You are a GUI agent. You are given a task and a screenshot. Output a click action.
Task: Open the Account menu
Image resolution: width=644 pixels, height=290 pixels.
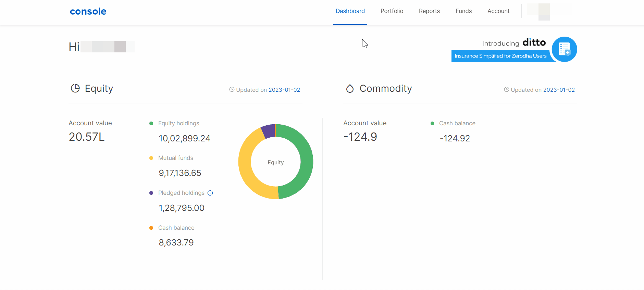pos(498,11)
